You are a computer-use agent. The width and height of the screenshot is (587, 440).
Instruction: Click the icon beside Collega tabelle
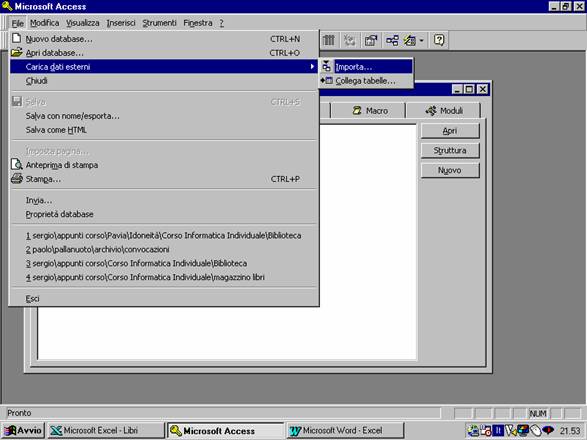tap(326, 81)
